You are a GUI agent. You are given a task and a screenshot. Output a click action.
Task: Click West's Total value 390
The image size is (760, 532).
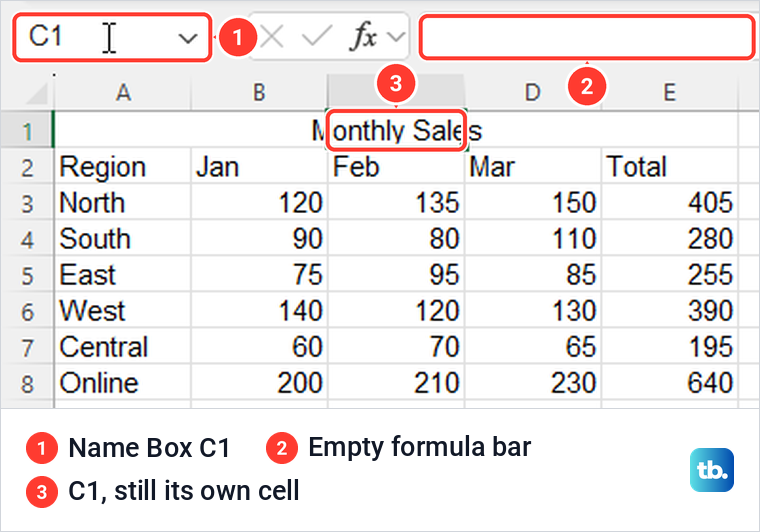tap(669, 310)
